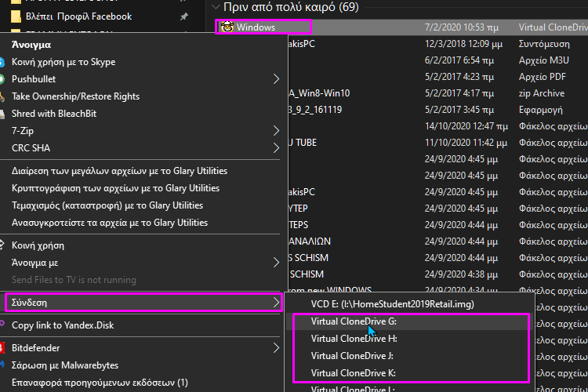This screenshot has width=588, height=392.
Task: Click the zip Archive type cell
Action: (542, 93)
